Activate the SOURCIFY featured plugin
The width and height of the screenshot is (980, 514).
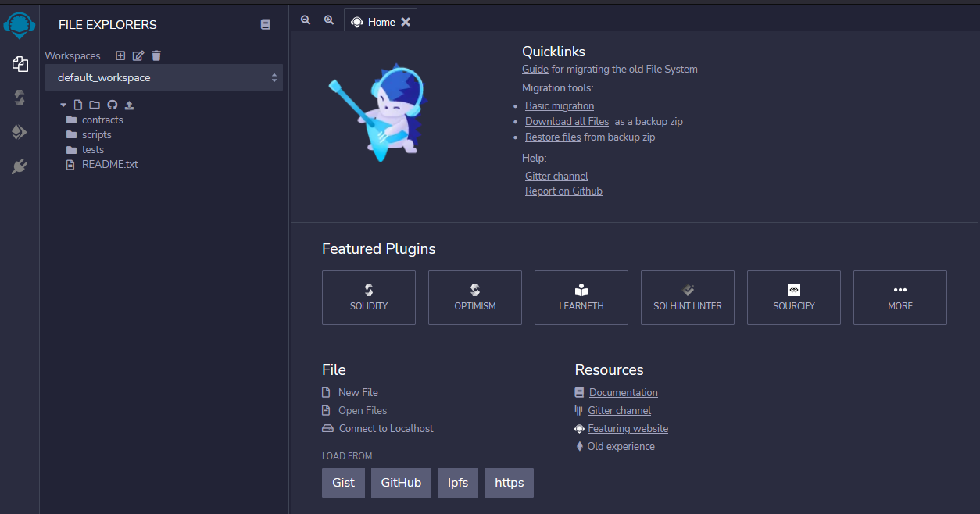point(794,298)
